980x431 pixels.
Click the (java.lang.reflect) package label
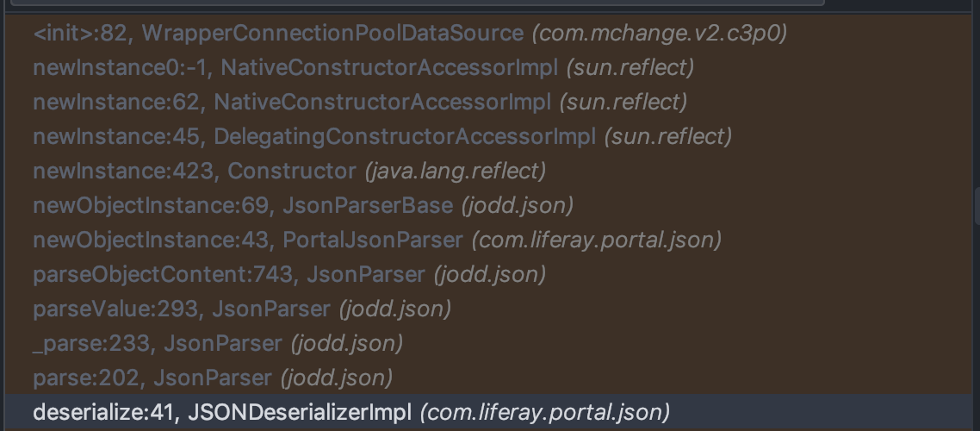point(456,171)
